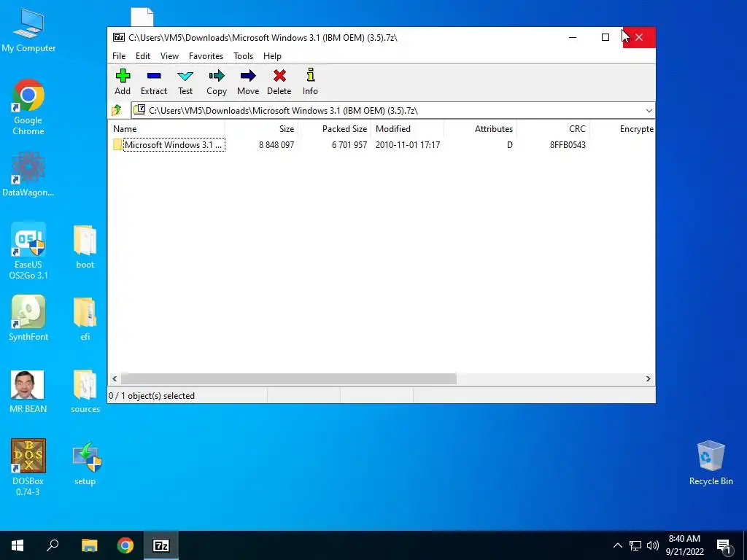Click the taskbar Search magnifier
The height and width of the screenshot is (560, 747).
point(53,545)
